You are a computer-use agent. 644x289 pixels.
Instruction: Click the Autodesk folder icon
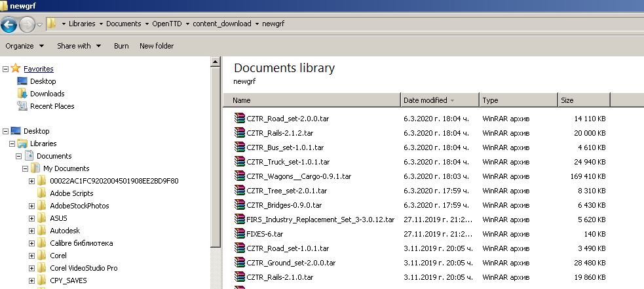(41, 230)
